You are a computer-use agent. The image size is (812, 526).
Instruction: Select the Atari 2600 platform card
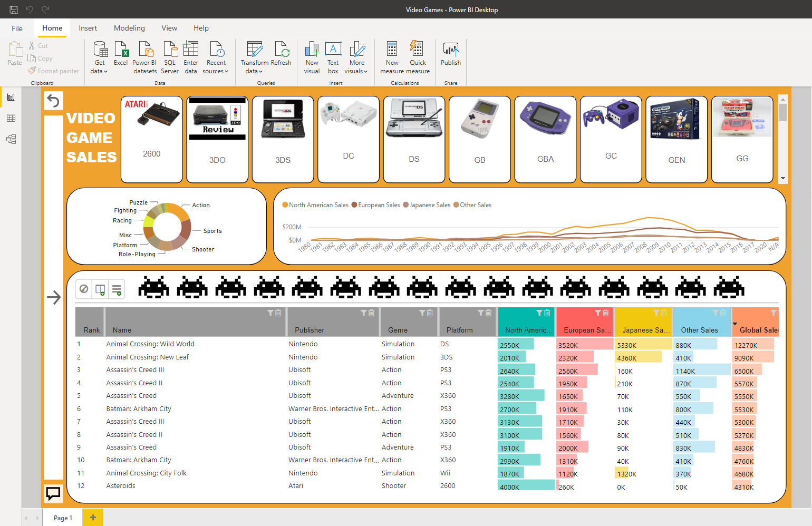[x=152, y=139]
